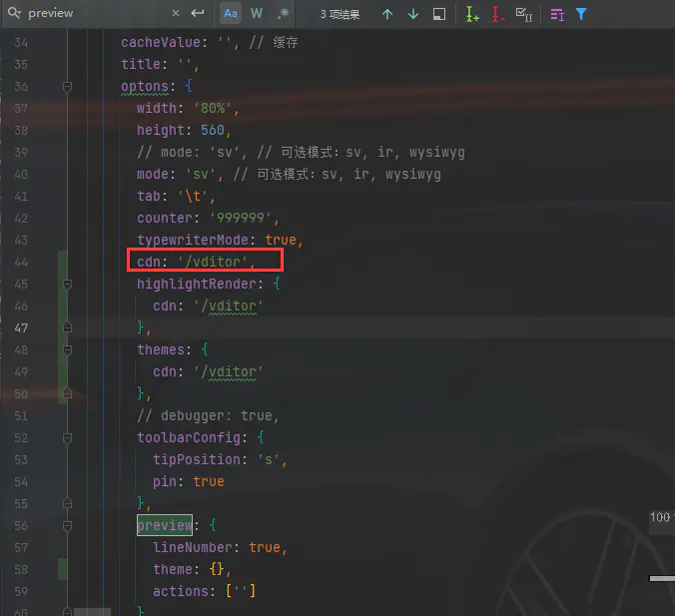Click the highlighted preview match on line 56
This screenshot has height=616, width=675.
point(164,525)
